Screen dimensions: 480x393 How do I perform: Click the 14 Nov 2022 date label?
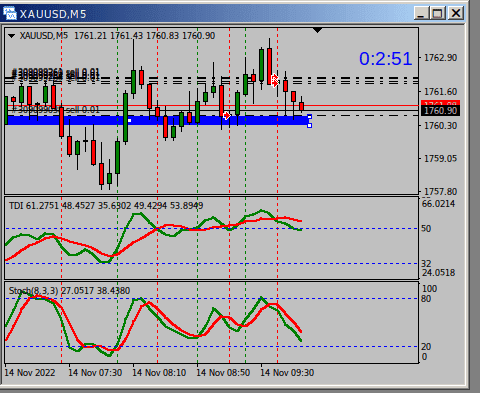pos(30,373)
